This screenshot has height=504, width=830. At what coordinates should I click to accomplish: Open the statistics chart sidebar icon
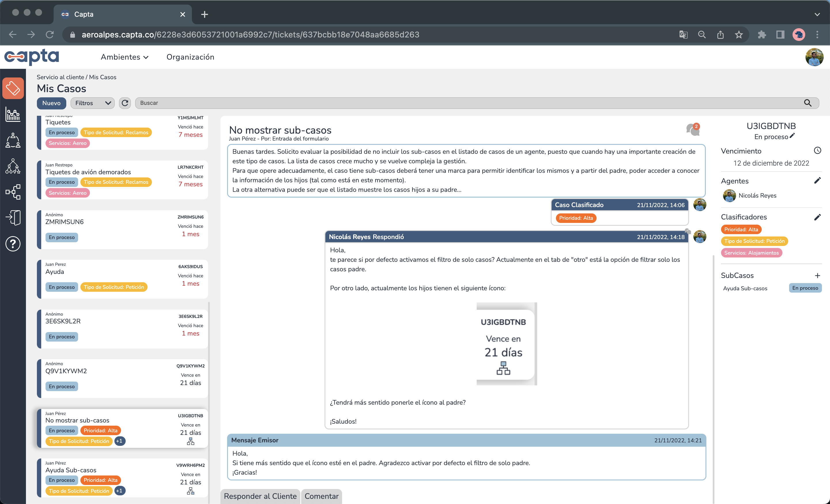tap(13, 114)
